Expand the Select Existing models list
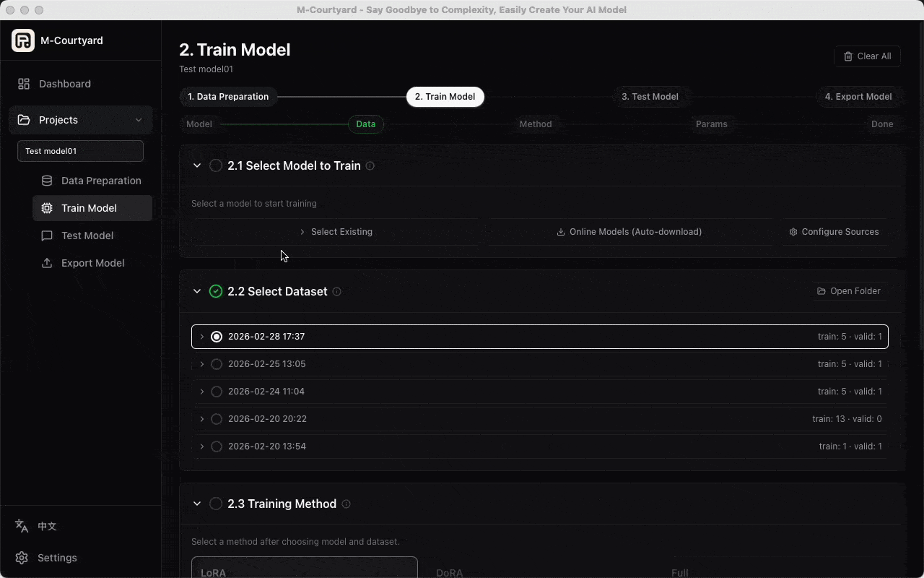 pos(336,232)
